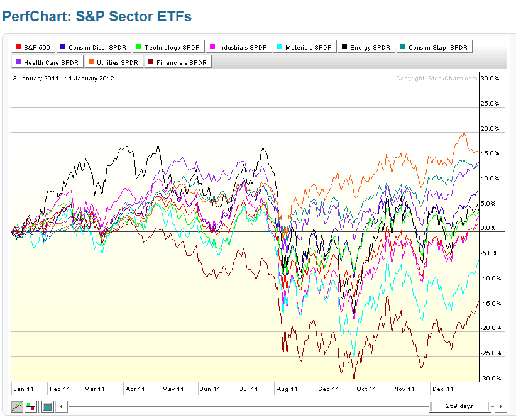516x420 pixels.
Task: Click the 259 days slider handle
Action: [x=461, y=406]
